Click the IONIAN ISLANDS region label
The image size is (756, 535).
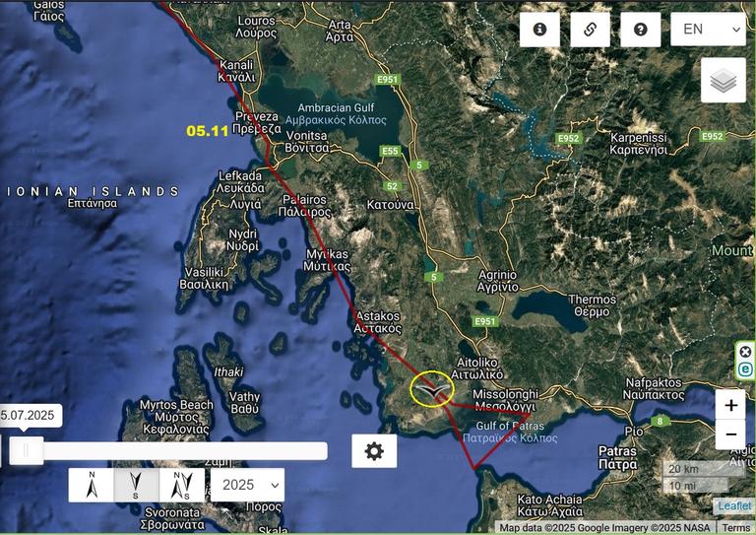(93, 191)
